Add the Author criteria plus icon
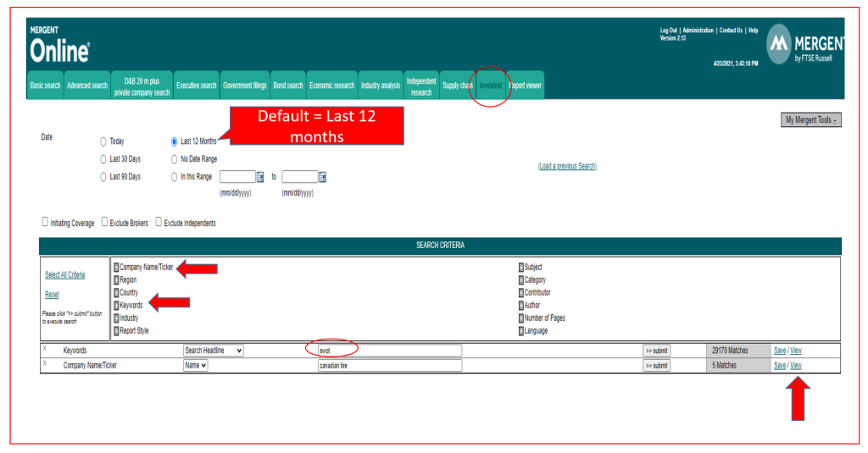This screenshot has width=868, height=453. (521, 306)
